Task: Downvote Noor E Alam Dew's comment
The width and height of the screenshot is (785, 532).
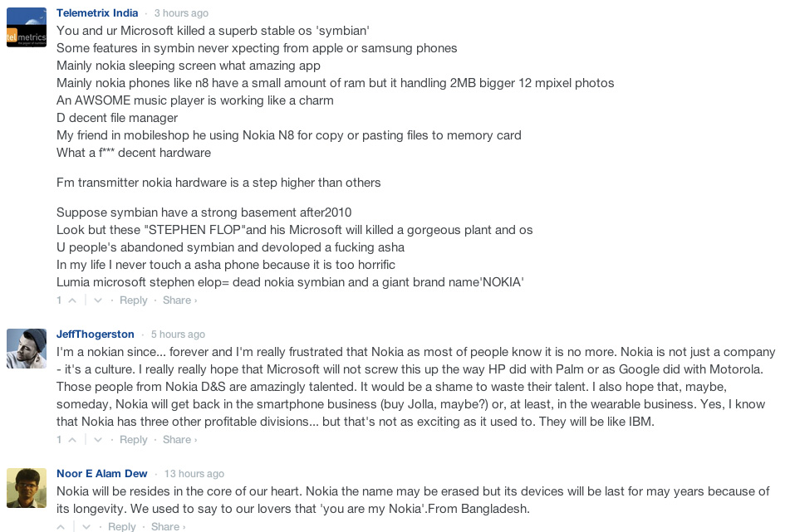Action: tap(86, 526)
